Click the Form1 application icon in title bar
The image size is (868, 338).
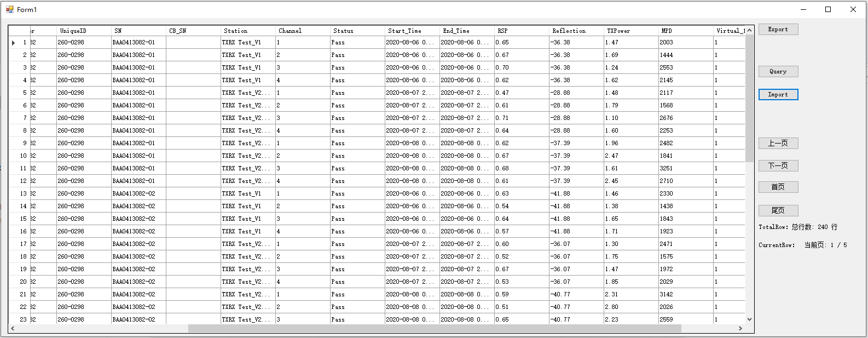pos(10,9)
